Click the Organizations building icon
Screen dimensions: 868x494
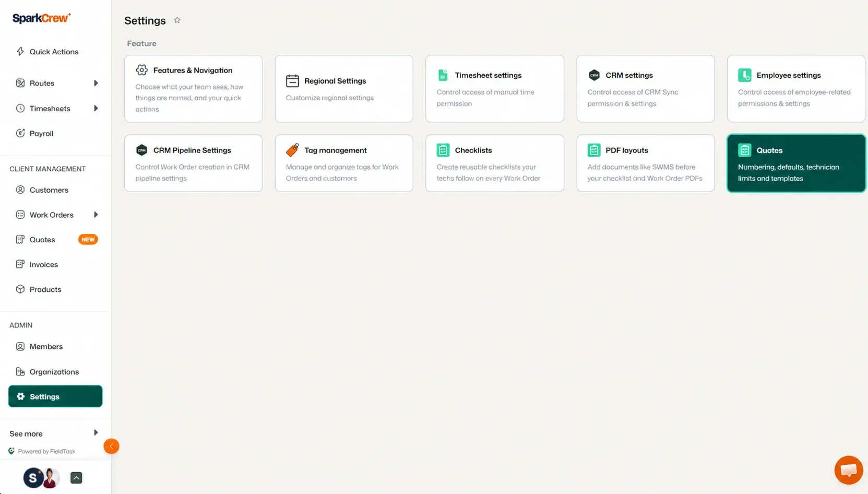pos(20,371)
